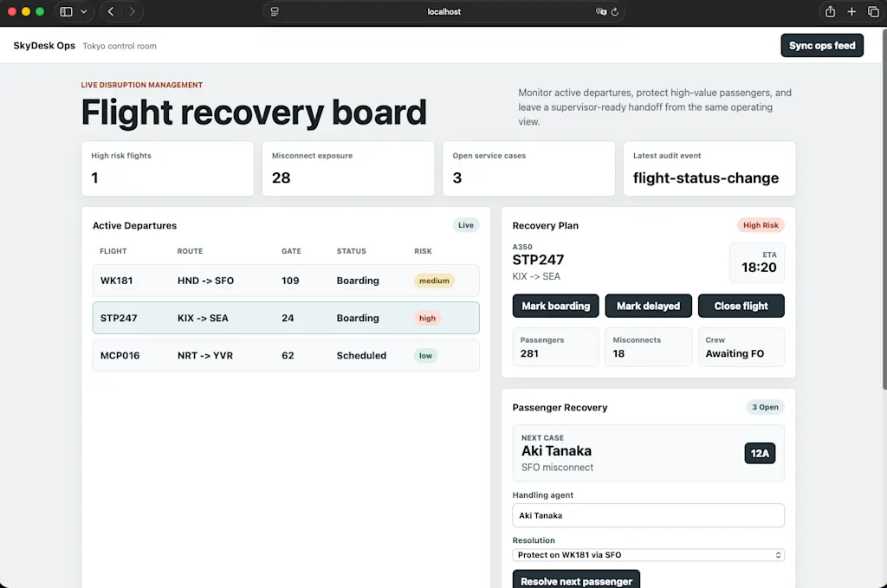Viewport: 887px width, 588px height.
Task: Click the localhost address field
Action: 443,11
